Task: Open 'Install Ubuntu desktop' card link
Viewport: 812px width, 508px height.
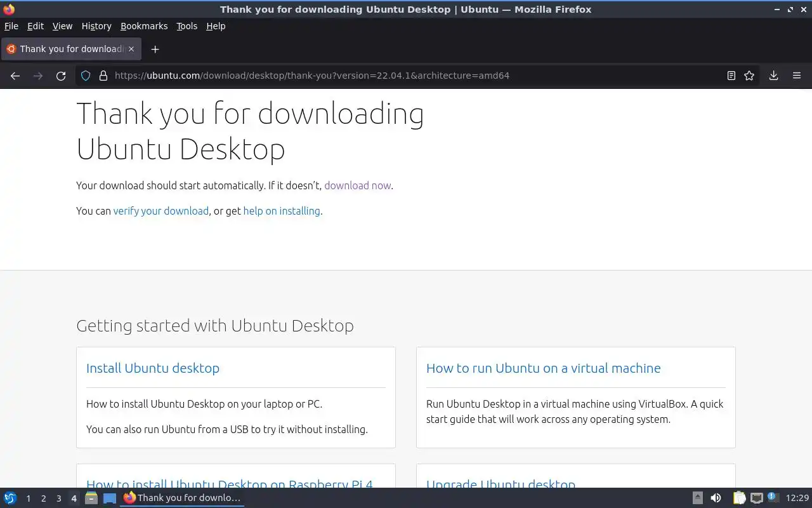Action: pos(153,368)
